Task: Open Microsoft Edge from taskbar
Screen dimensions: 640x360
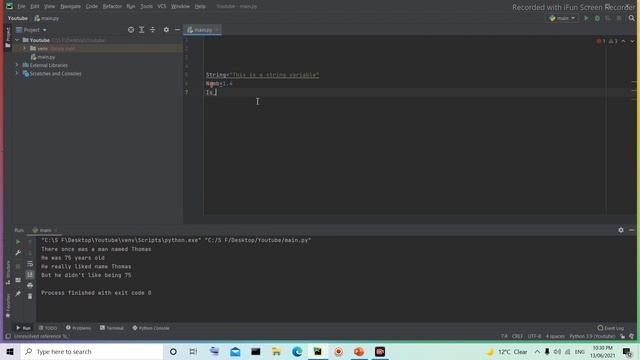Action: [x=297, y=351]
